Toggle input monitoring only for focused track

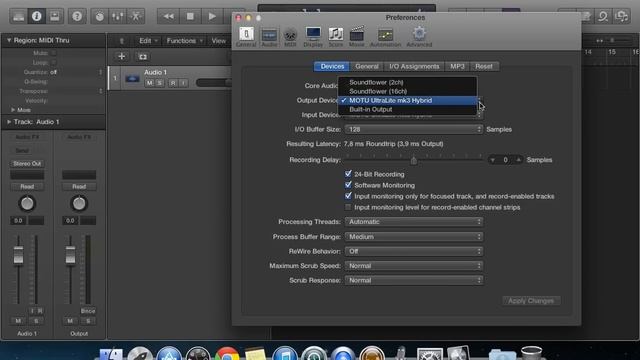(x=348, y=196)
